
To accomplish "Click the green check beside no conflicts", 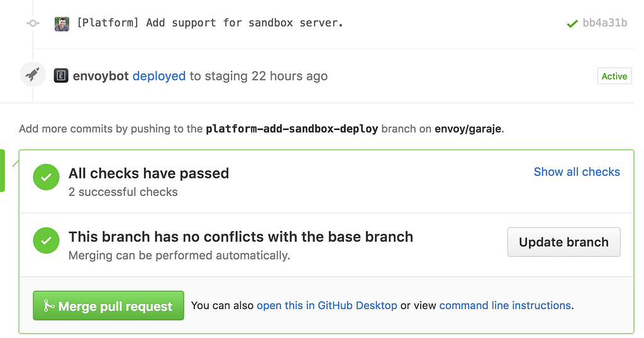I will 46,241.
